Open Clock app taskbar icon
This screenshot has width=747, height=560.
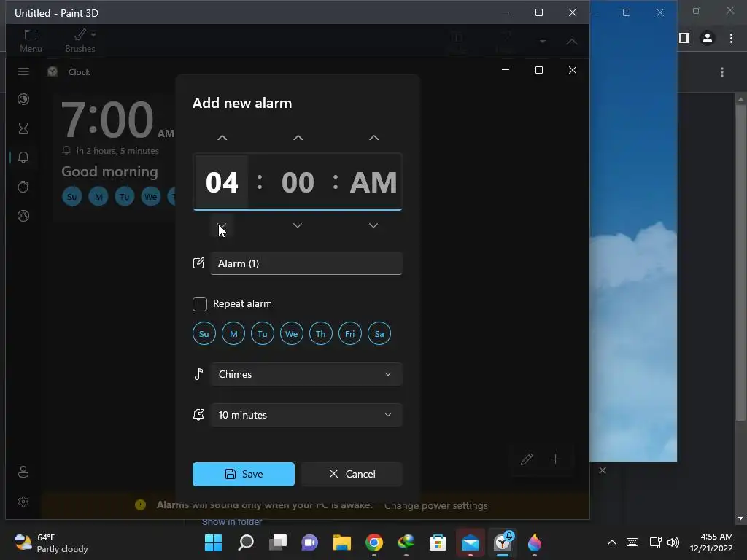[503, 542]
